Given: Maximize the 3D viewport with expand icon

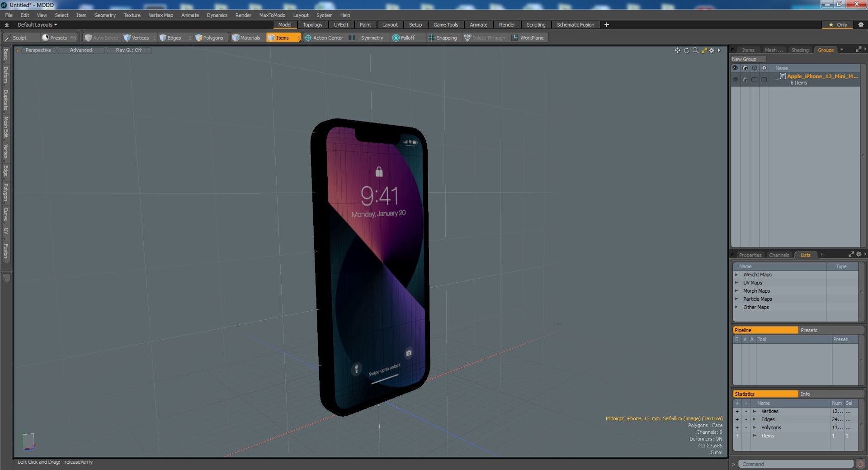Looking at the screenshot, I should pyautogui.click(x=704, y=50).
